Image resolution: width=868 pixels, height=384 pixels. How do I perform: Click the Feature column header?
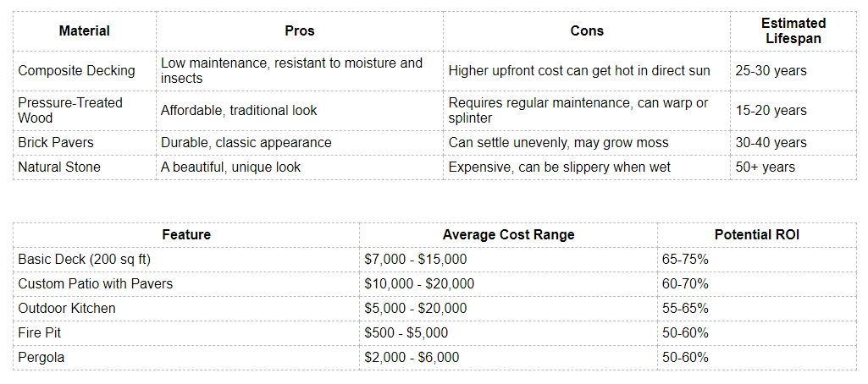(x=186, y=235)
